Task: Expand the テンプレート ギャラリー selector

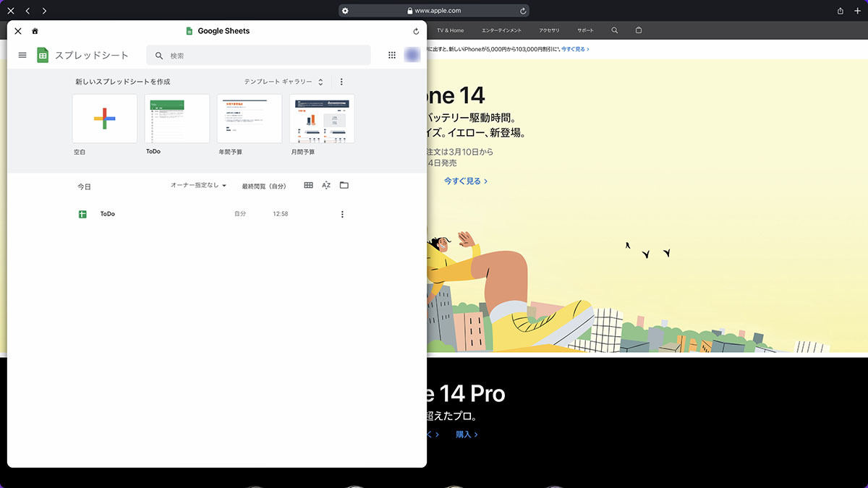Action: 284,82
